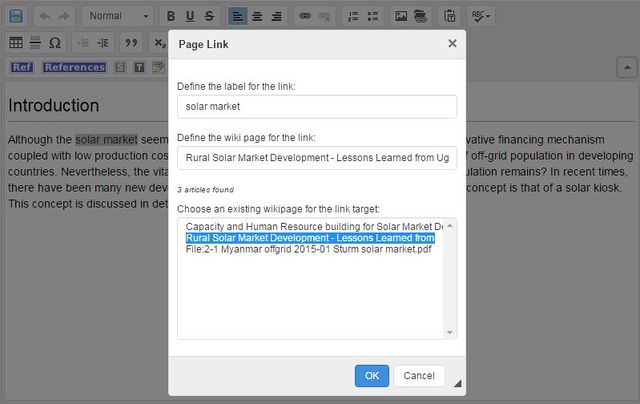Toggle Underline formatting
Screen dimensions: 640x404
(190, 16)
